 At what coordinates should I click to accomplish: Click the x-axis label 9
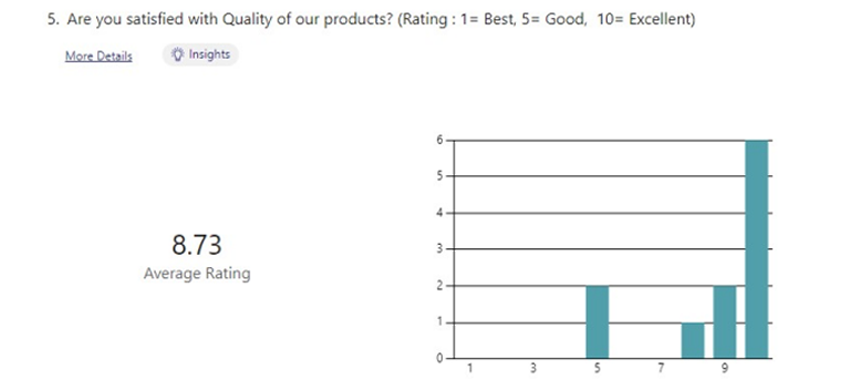pos(724,368)
